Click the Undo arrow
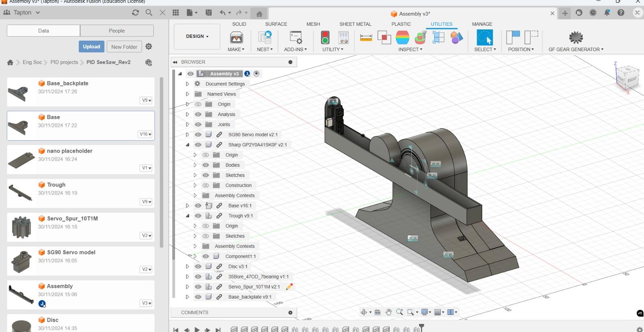Image resolution: width=644 pixels, height=332 pixels. click(x=223, y=12)
